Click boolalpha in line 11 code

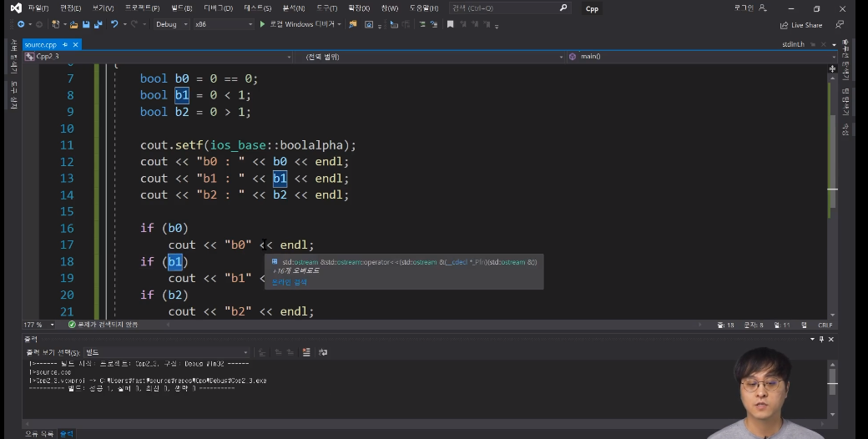tap(311, 145)
